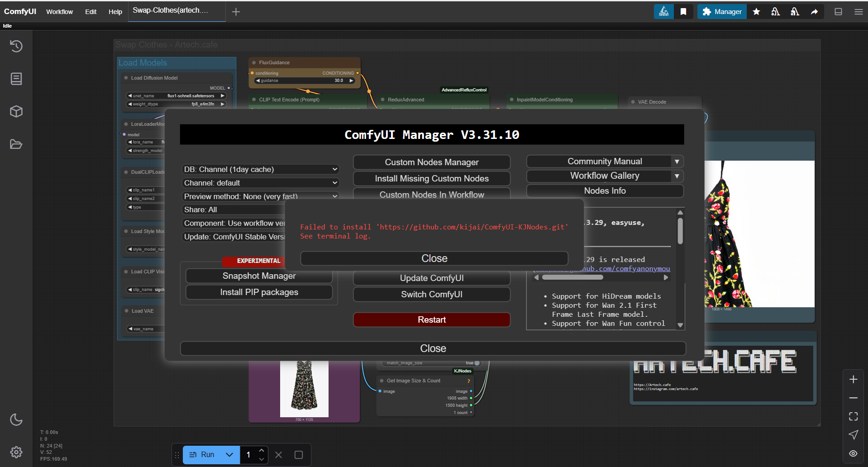Viewport: 868px width, 467px height.
Task: Click the fit view icon
Action: [x=853, y=416]
